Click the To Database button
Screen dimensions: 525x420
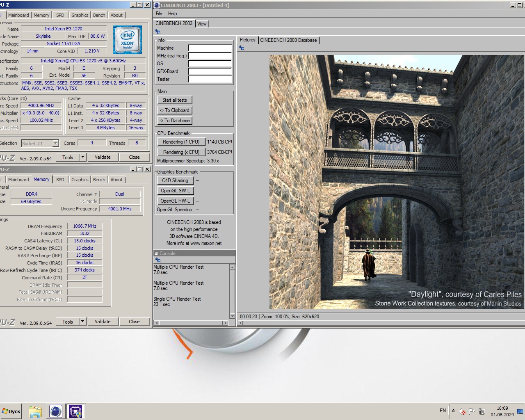pyautogui.click(x=174, y=121)
